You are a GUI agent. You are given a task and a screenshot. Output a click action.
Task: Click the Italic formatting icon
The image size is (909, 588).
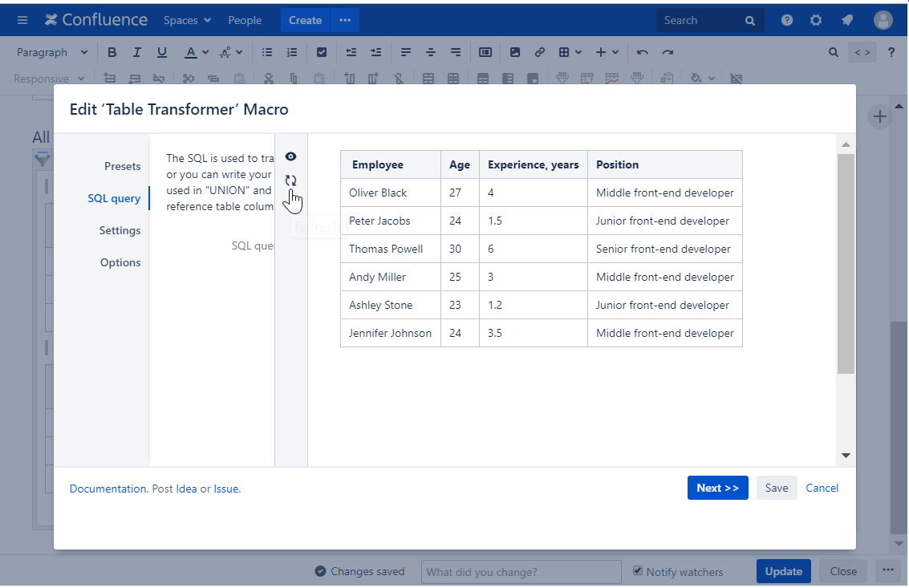137,52
